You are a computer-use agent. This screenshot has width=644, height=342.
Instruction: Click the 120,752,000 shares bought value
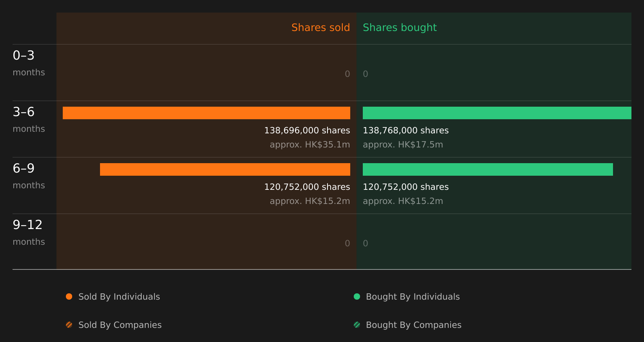[406, 187]
